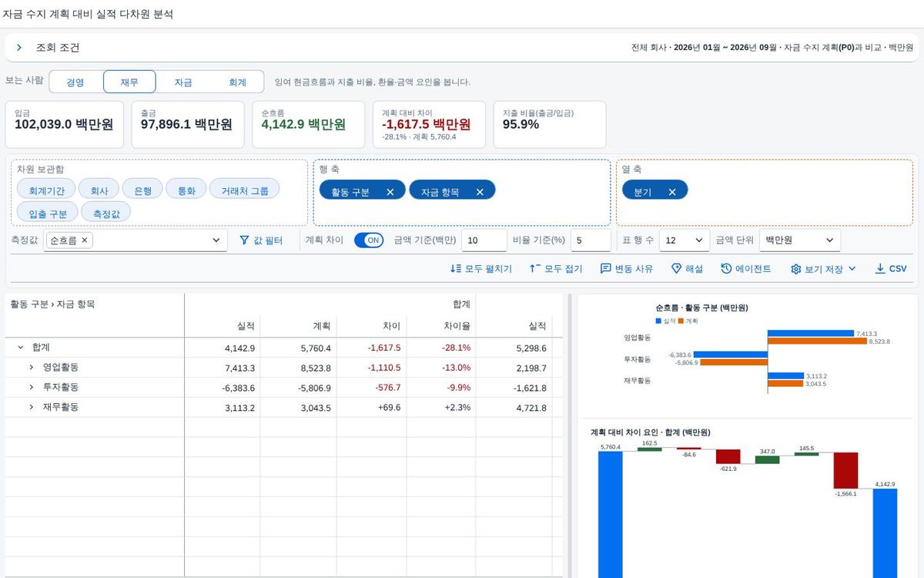Pick the 통화 dimension chip
Screen dimensions: 924x578
click(x=186, y=189)
